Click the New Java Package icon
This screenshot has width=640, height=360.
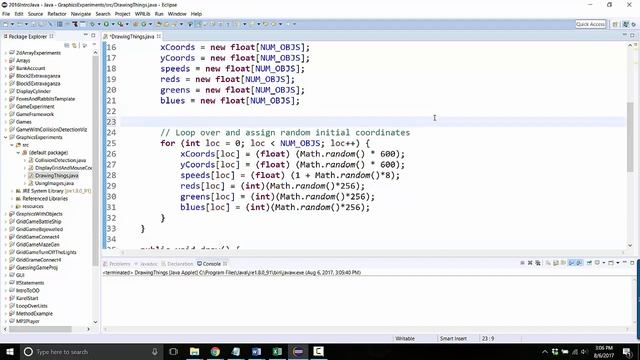tap(135, 24)
